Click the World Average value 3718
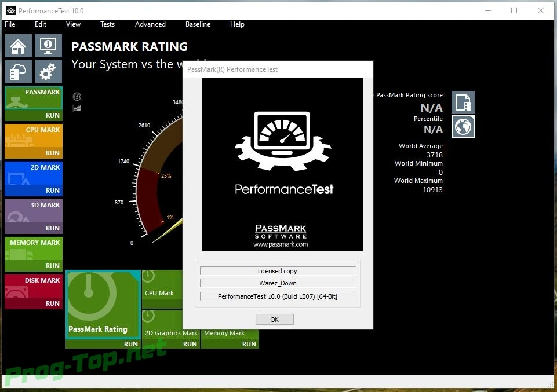 tap(435, 155)
